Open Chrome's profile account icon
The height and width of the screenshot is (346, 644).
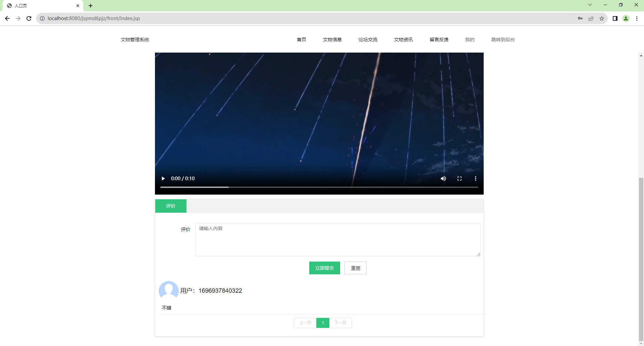point(626,18)
